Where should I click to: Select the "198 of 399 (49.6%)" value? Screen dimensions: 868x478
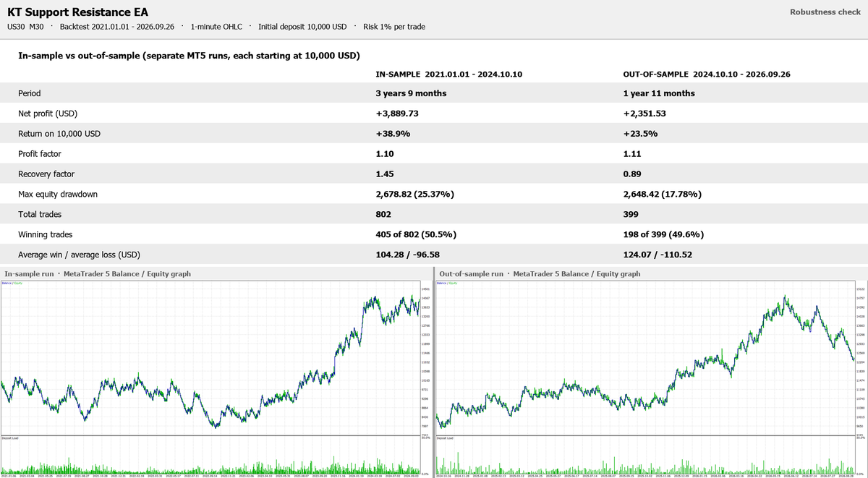[663, 235]
